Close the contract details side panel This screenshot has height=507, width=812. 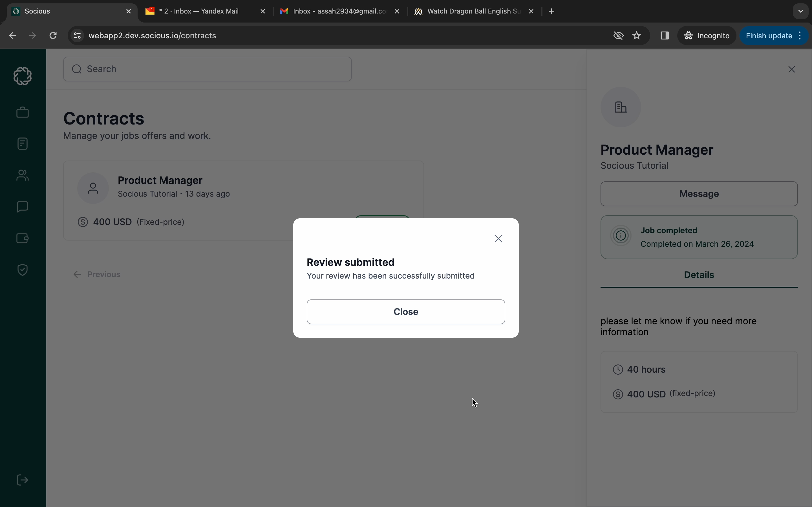point(791,69)
